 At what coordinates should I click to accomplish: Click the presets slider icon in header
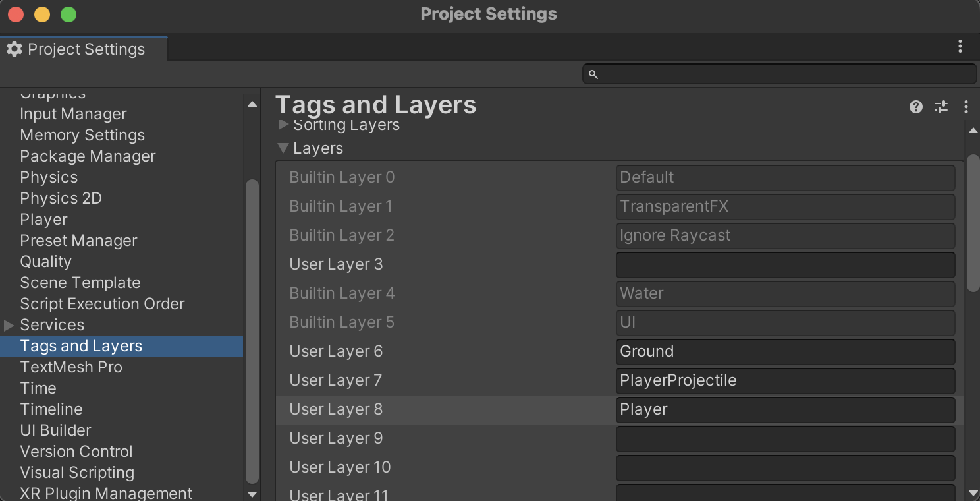941,107
